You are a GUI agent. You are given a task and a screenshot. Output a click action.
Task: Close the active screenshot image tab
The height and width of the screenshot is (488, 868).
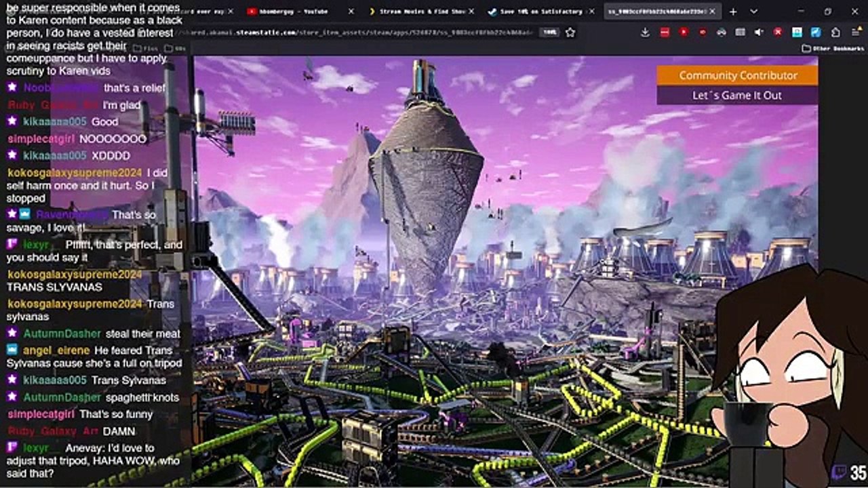[713, 12]
